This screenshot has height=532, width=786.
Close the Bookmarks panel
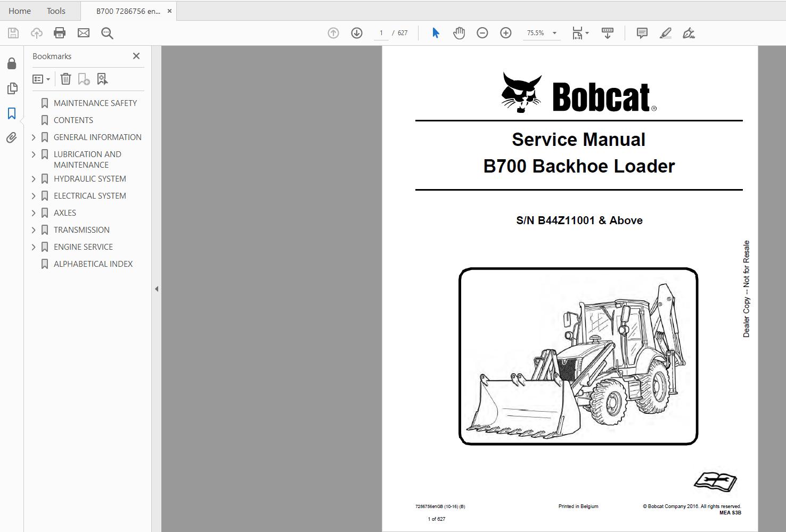136,56
